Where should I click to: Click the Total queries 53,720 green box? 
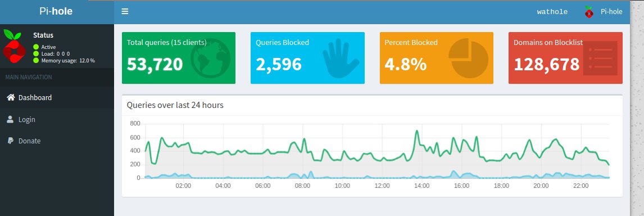pyautogui.click(x=179, y=58)
